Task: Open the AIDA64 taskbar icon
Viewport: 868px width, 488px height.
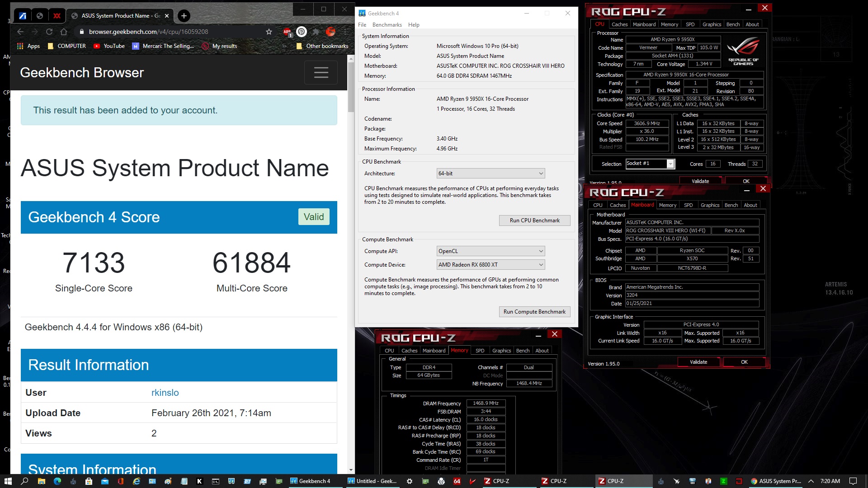Action: (x=457, y=481)
